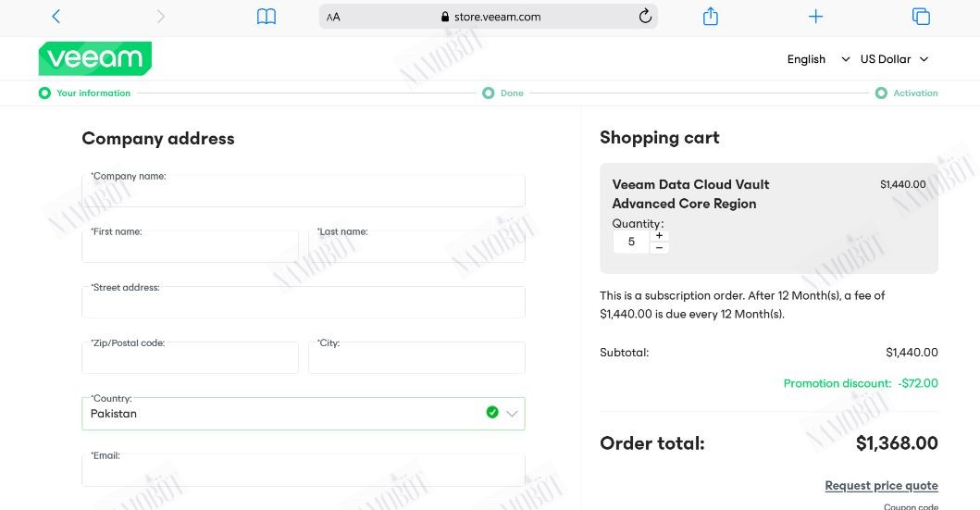Click the City field

click(x=416, y=357)
